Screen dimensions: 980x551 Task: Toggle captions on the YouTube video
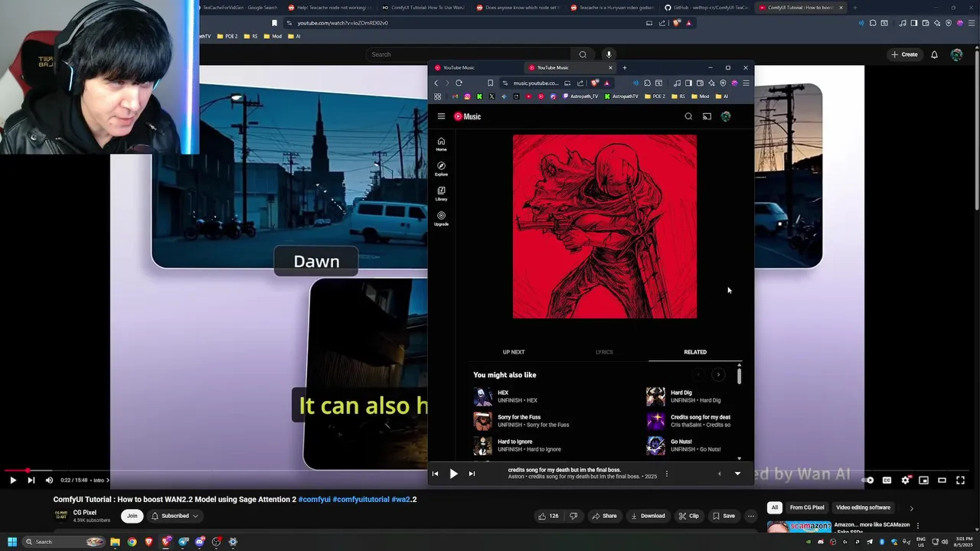click(887, 480)
